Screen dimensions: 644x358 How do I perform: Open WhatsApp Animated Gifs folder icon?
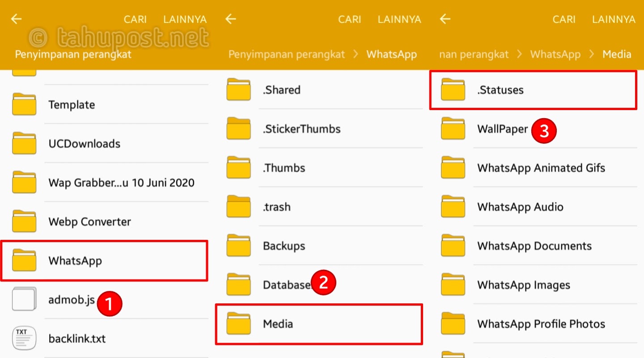tap(453, 167)
